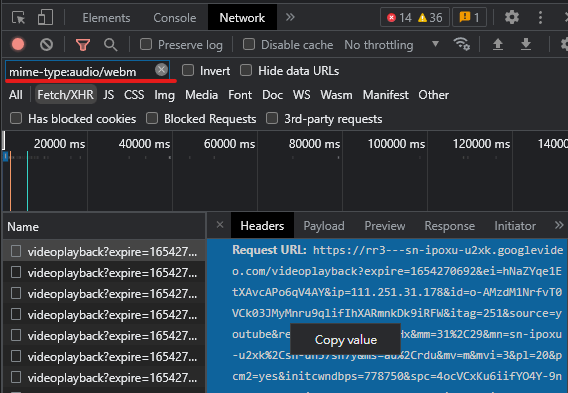
Task: Select the third videoplayback request row
Action: click(104, 293)
